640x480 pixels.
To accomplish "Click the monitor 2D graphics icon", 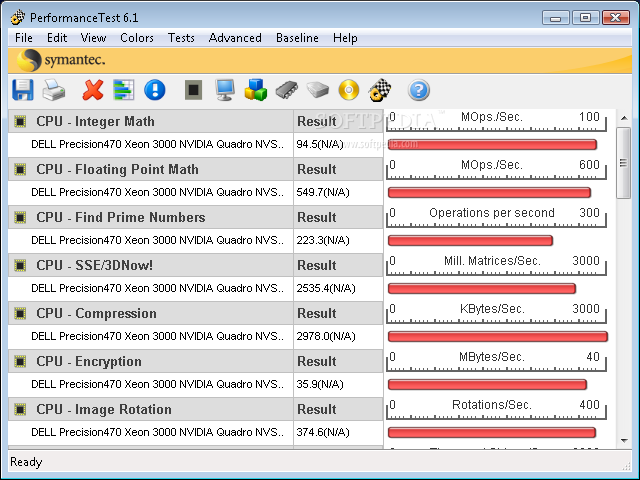I will [225, 90].
